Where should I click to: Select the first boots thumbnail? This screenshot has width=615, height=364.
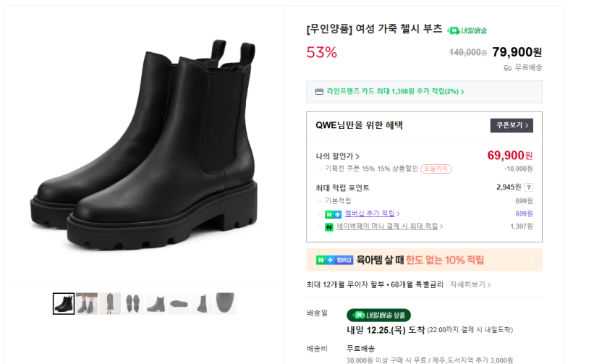click(64, 303)
